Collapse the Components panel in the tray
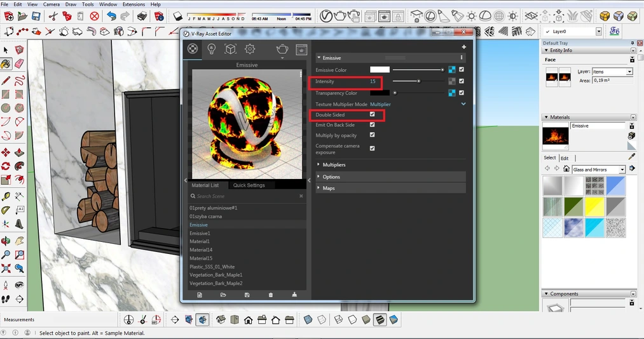Image resolution: width=644 pixels, height=339 pixels. (x=546, y=294)
